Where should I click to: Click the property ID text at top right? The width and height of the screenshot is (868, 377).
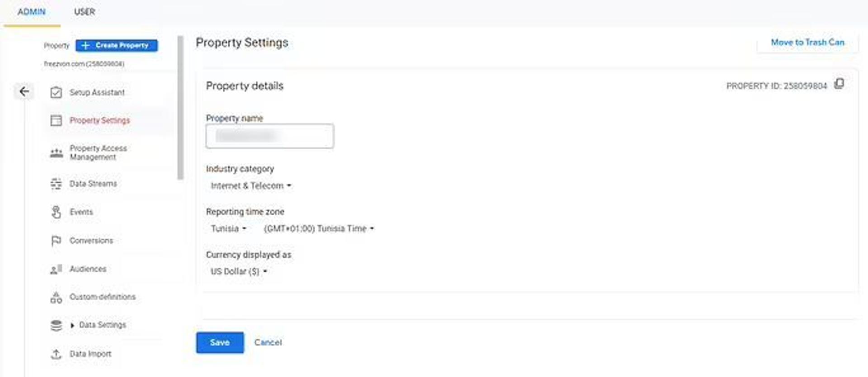[776, 86]
